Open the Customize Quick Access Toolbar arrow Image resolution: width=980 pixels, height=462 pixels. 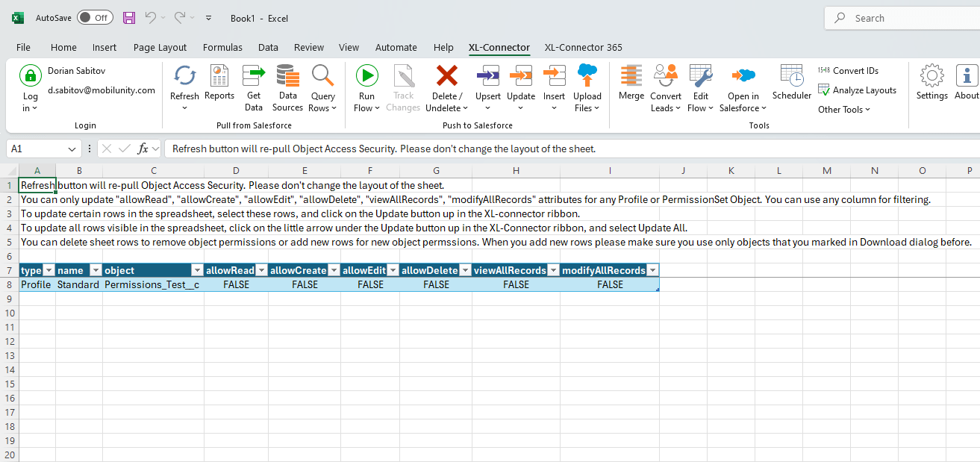208,18
